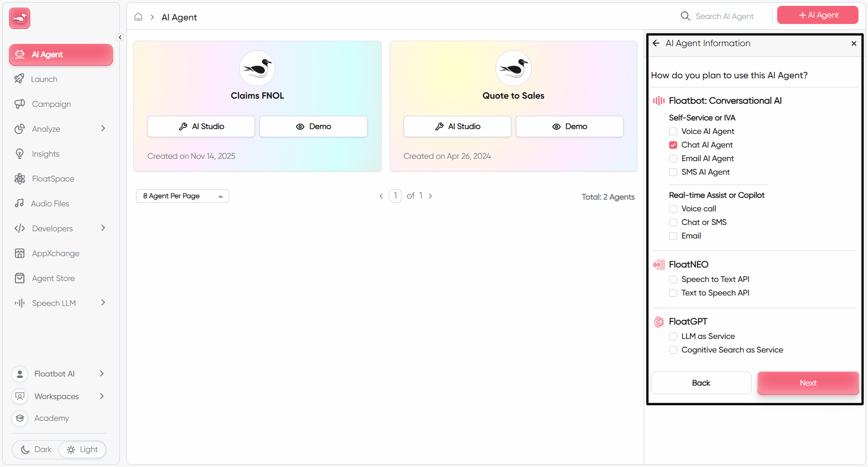Uncheck the Chat AI Agent option

[673, 145]
